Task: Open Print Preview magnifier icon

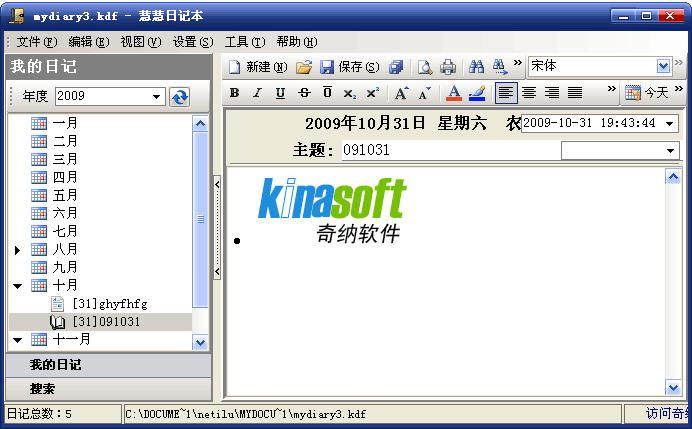Action: [x=425, y=67]
